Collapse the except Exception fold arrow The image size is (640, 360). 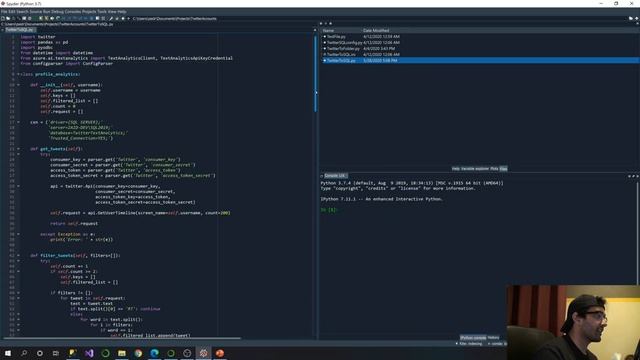18,234
